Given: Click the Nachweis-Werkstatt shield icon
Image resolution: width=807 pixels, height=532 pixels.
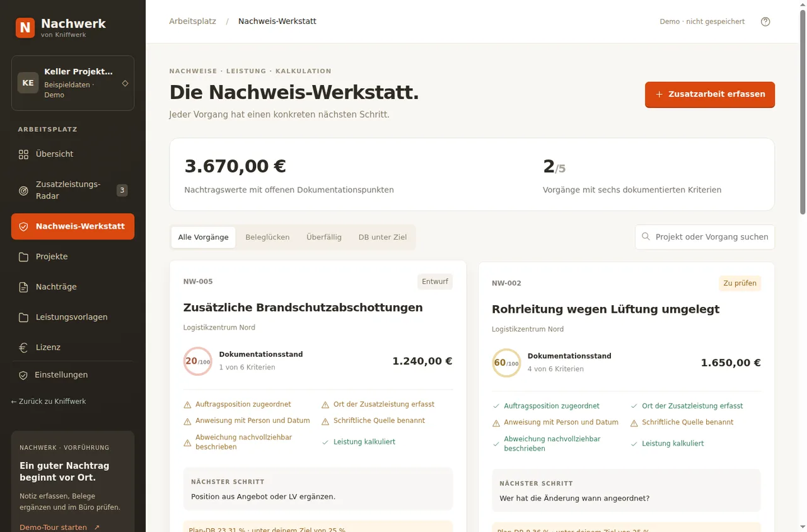Looking at the screenshot, I should (x=23, y=226).
